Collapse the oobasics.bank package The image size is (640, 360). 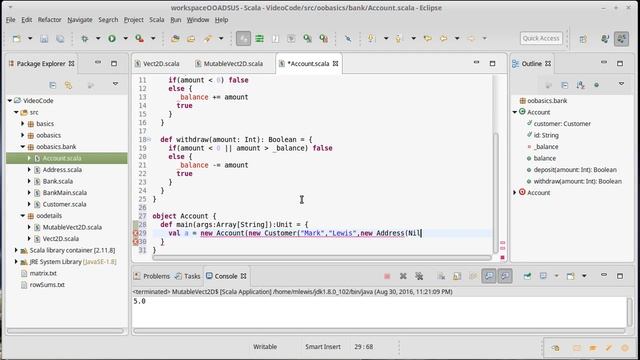tap(23, 147)
